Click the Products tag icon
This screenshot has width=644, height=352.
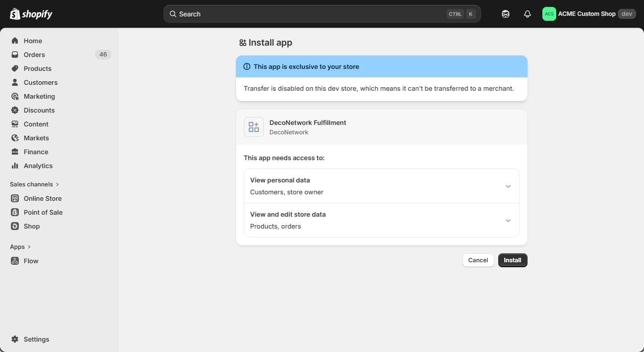point(15,68)
